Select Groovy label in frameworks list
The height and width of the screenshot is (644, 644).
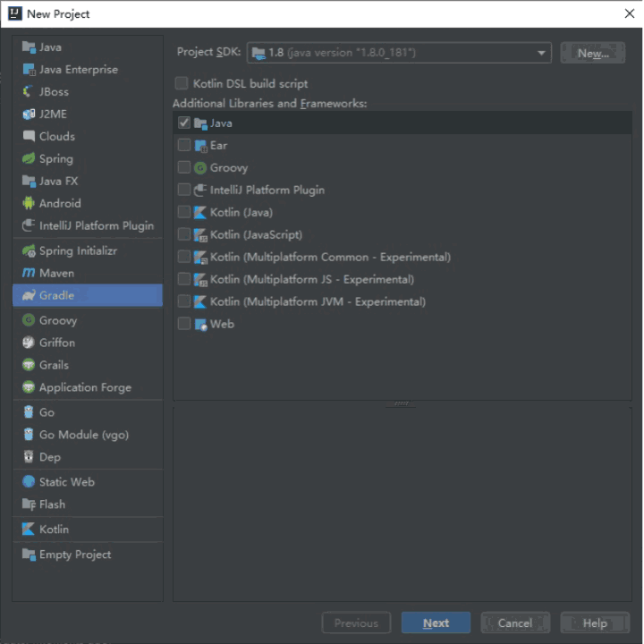[229, 168]
